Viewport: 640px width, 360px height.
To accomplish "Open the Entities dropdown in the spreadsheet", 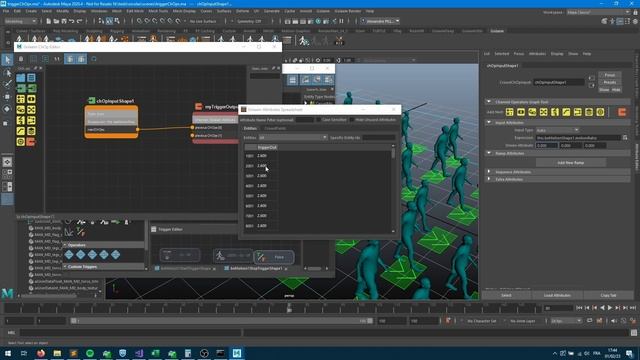I will (x=293, y=138).
